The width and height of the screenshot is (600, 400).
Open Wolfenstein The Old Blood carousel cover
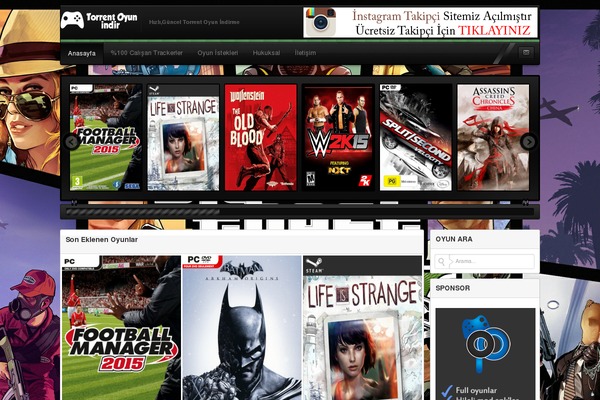261,137
